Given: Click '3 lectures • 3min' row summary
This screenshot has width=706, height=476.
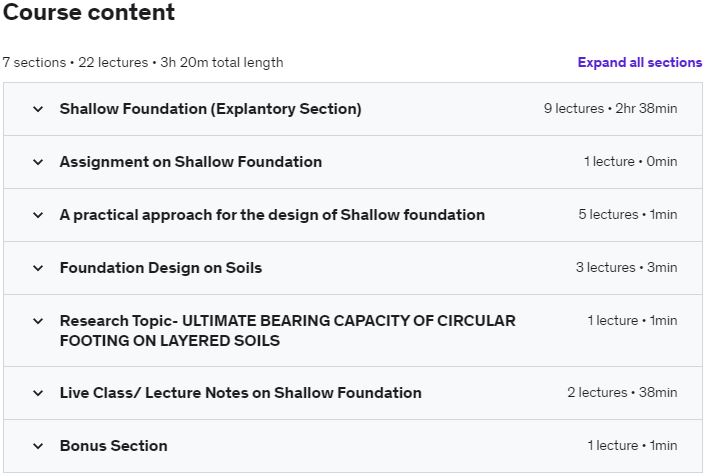Looking at the screenshot, I should click(x=626, y=268).
